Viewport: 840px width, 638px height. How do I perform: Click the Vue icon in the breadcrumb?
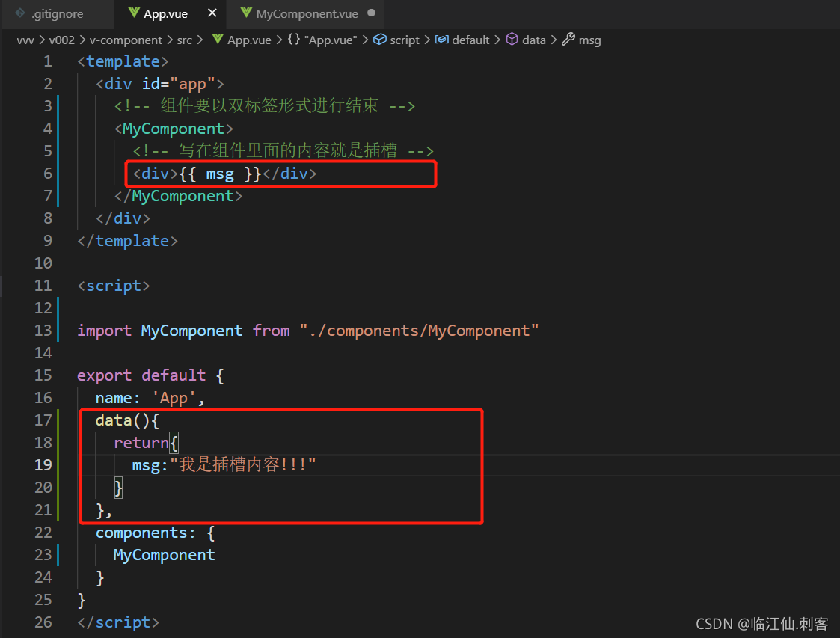click(x=218, y=40)
